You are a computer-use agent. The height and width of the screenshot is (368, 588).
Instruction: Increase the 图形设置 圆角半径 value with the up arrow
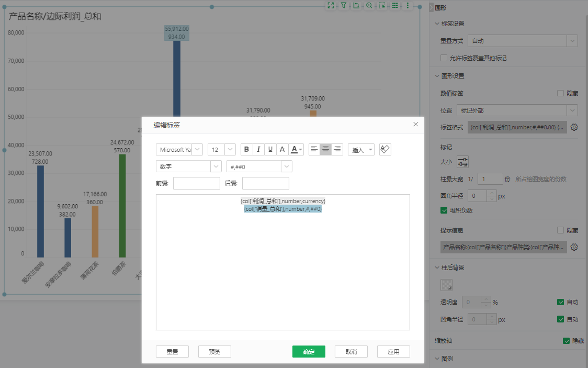click(492, 193)
